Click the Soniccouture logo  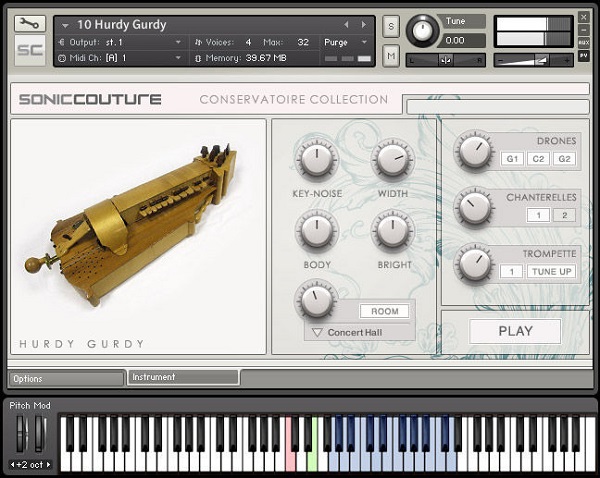(90, 99)
